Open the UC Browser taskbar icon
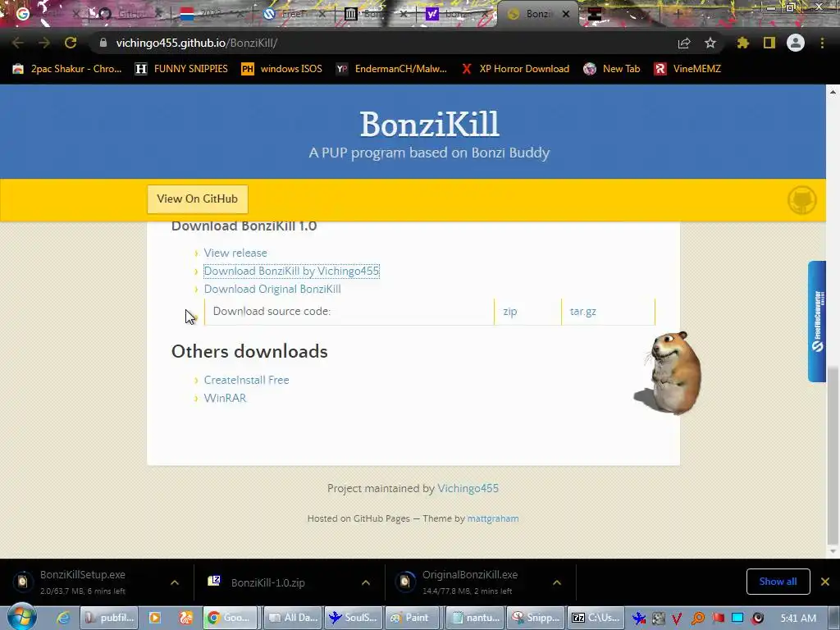Screen dimensions: 840x630 [x=185, y=618]
